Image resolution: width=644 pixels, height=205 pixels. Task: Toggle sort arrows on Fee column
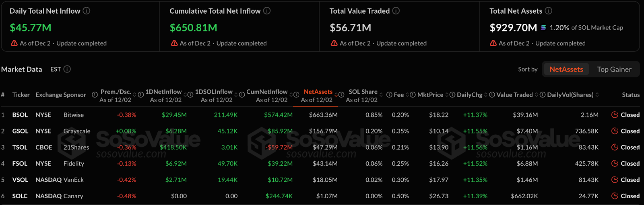pyautogui.click(x=407, y=95)
